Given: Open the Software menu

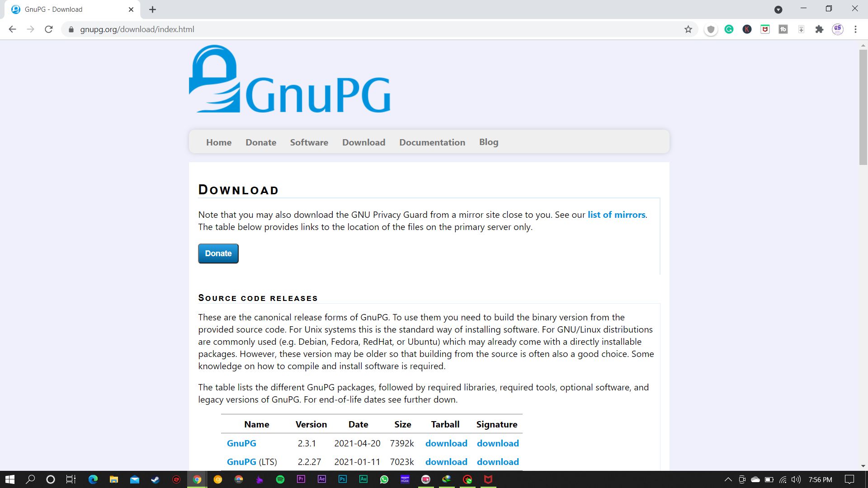Looking at the screenshot, I should click(309, 142).
